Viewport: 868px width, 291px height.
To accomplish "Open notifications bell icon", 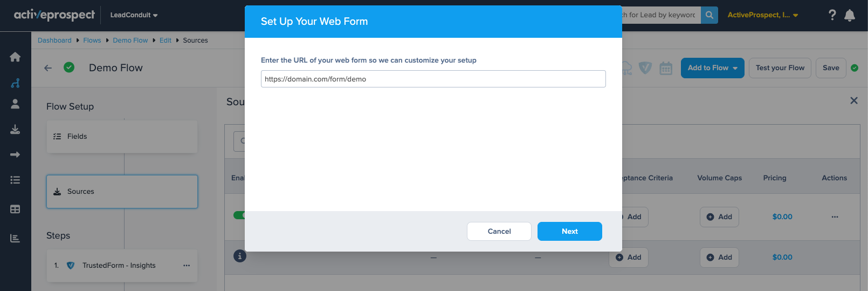I will click(850, 15).
